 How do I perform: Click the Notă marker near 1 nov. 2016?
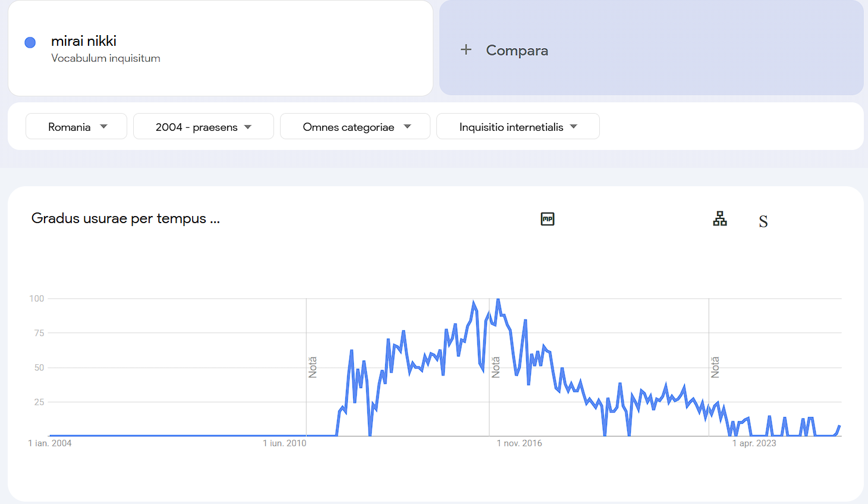496,367
